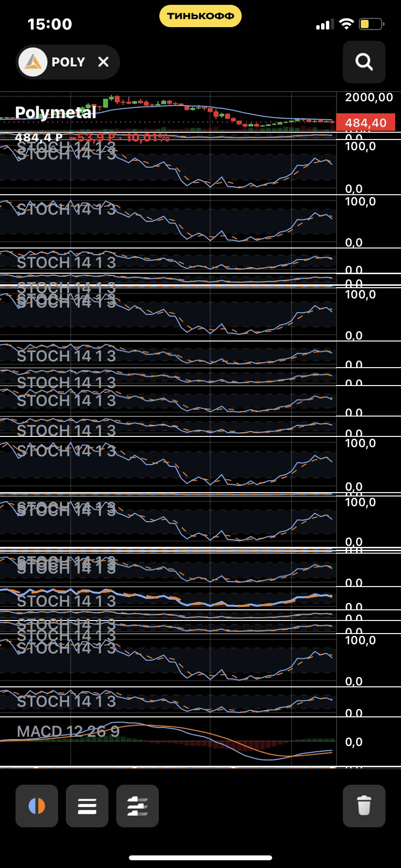
Task: Tap the 15:00 clock in status bar
Action: 50,24
